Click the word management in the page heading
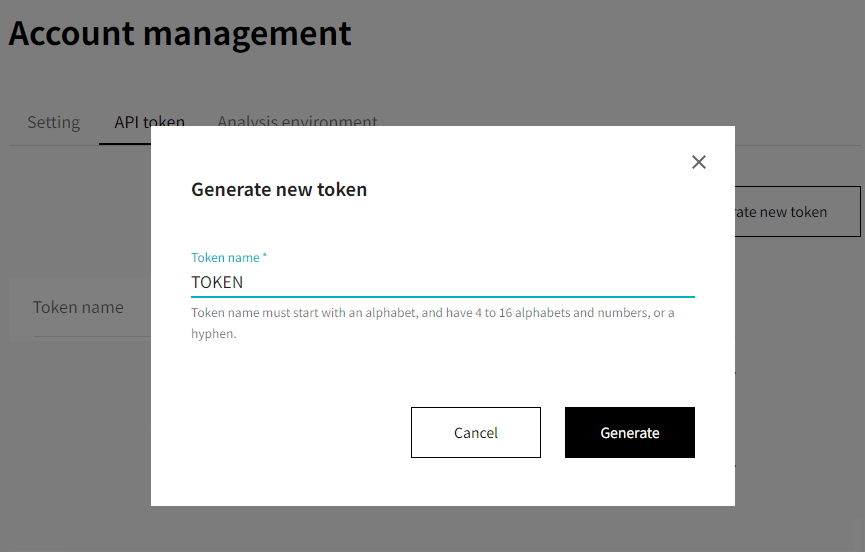The height and width of the screenshot is (552, 865). (247, 34)
